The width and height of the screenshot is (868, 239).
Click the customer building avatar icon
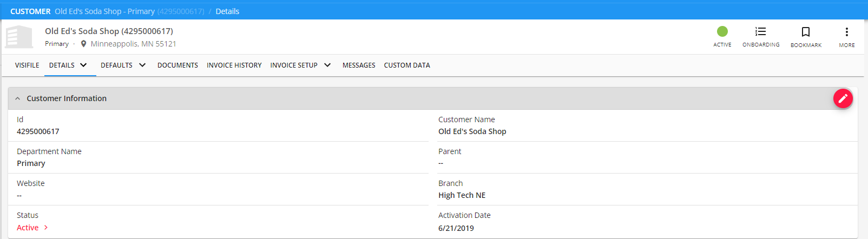tap(19, 37)
